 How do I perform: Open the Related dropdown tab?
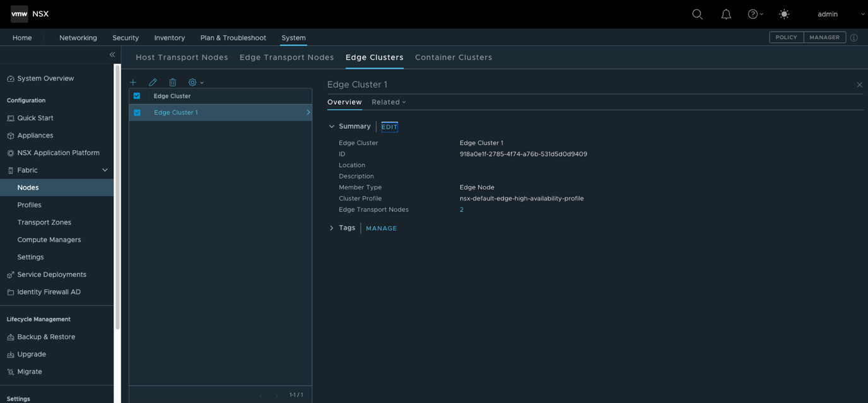(x=389, y=102)
